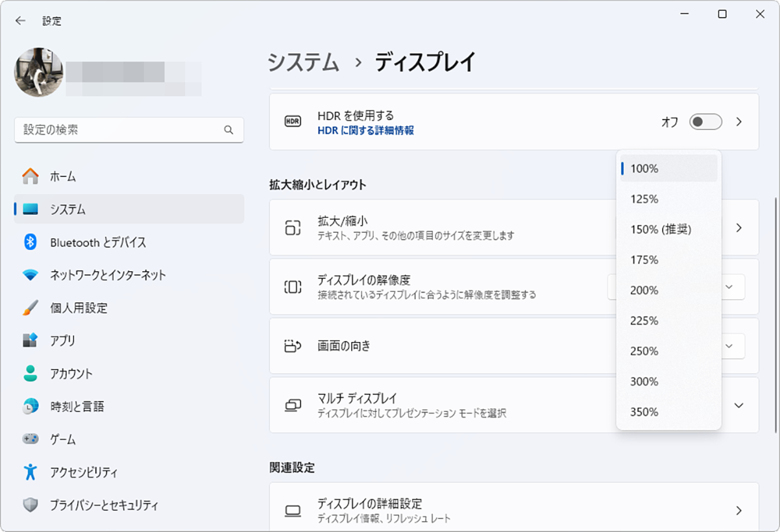Select the ネットワークとインターネット wifi icon
The height and width of the screenshot is (532, 780).
[30, 275]
